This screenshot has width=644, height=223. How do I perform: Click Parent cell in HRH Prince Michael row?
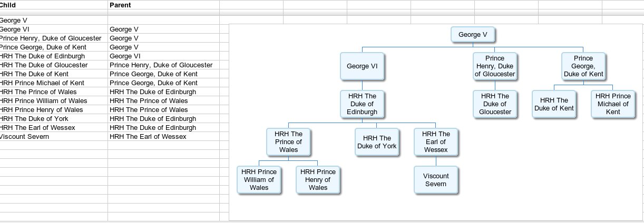(x=163, y=83)
